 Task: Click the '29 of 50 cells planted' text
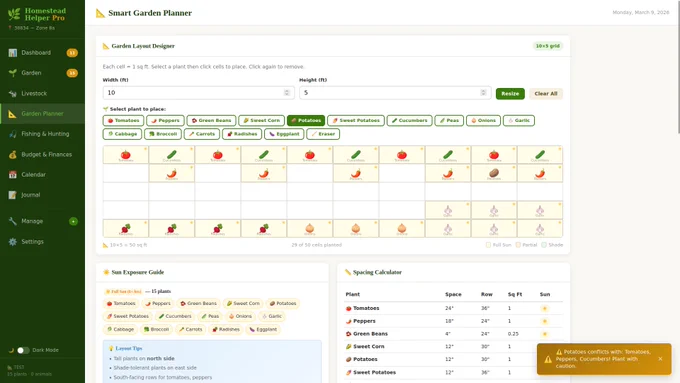click(x=317, y=245)
